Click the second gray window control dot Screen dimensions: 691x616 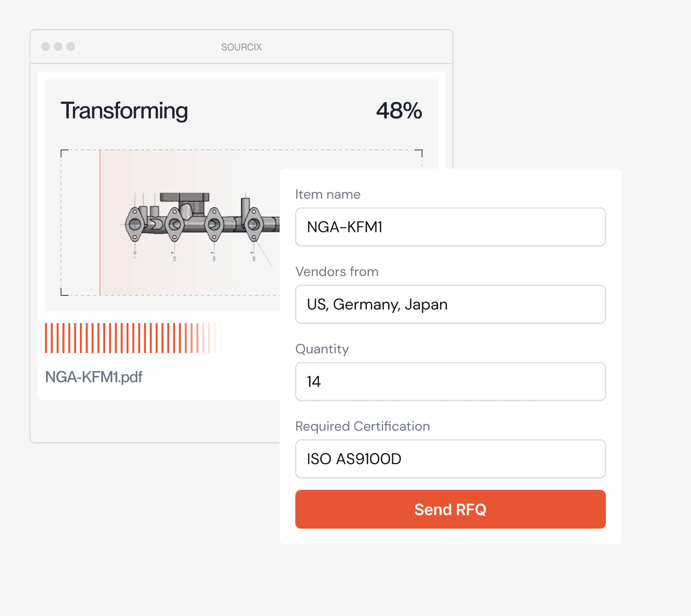pyautogui.click(x=58, y=47)
